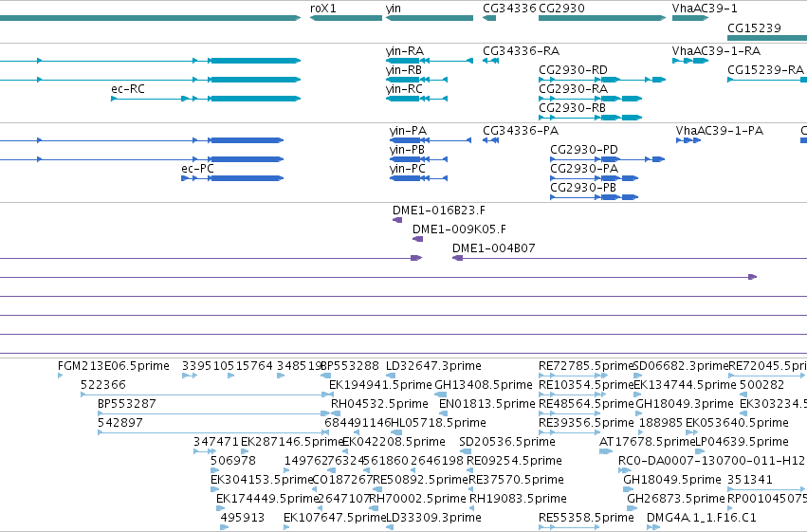Select the VhaAC39-1 gene label
807x532 pixels.
(x=705, y=9)
